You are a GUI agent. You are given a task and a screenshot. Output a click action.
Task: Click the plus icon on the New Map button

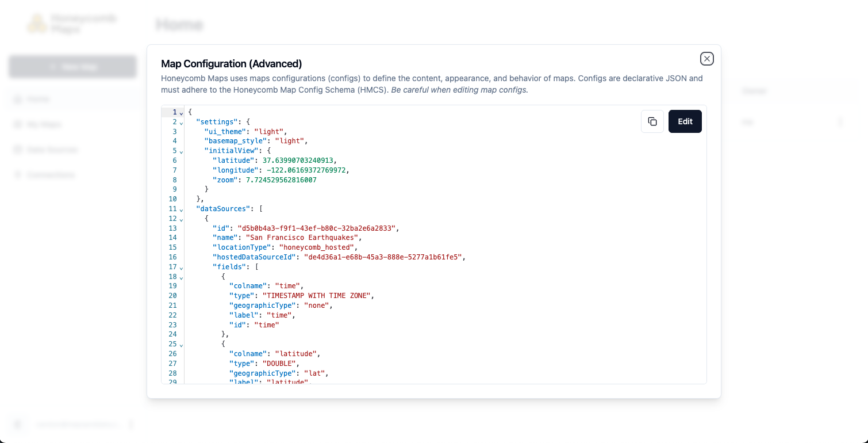click(52, 66)
